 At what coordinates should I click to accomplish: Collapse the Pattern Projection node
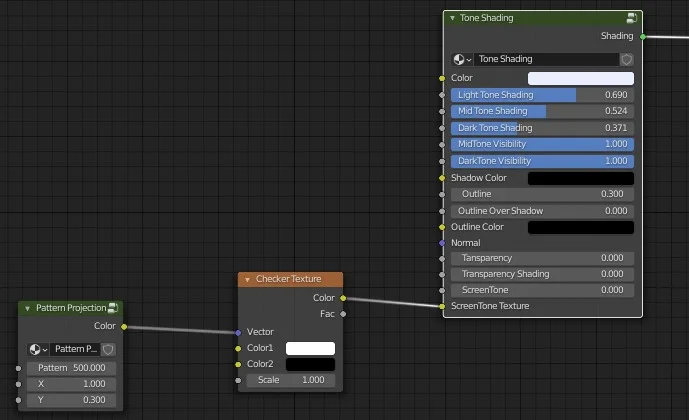pos(27,308)
